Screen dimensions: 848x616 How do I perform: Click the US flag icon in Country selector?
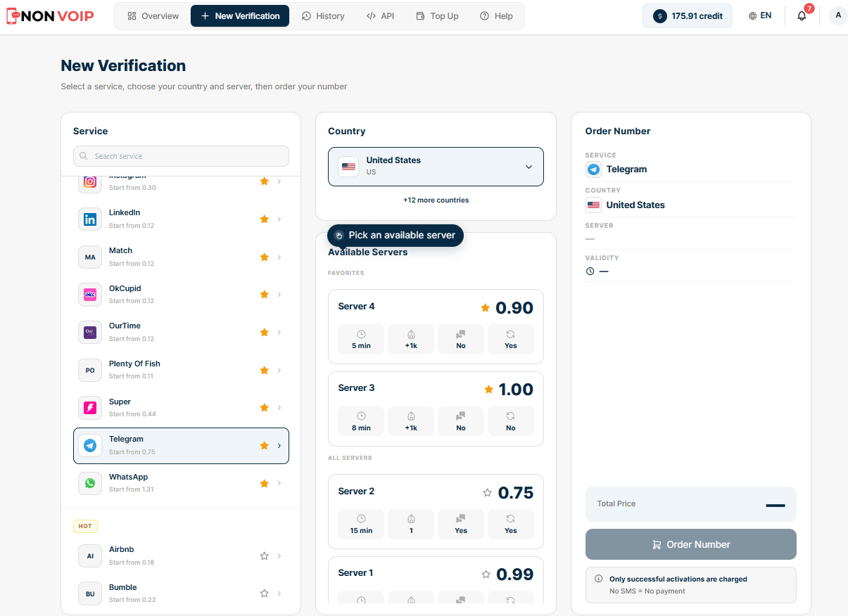pyautogui.click(x=348, y=167)
